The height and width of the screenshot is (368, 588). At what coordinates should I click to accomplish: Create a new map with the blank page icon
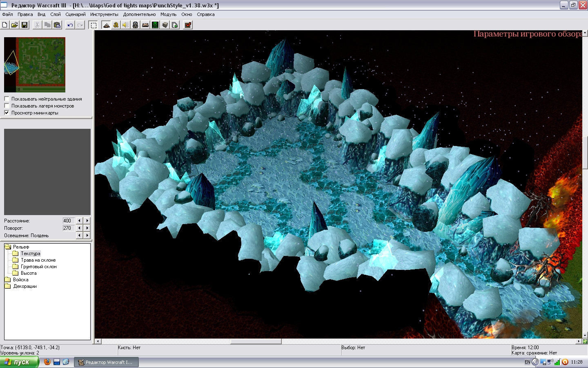point(5,25)
